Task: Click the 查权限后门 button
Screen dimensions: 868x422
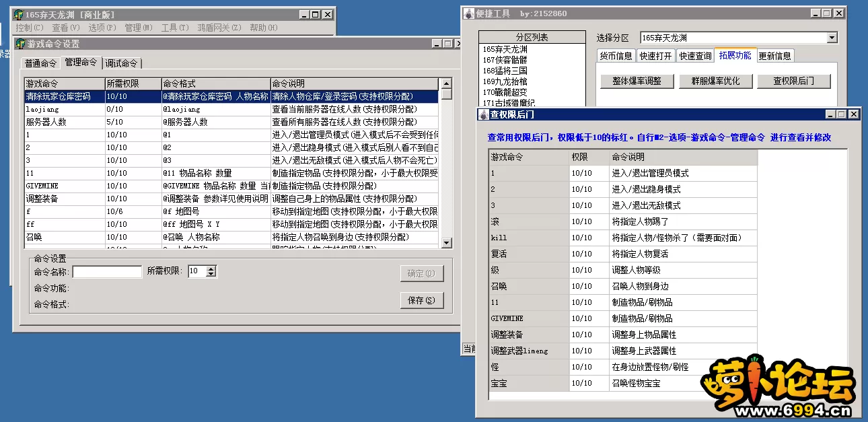Action: coord(793,81)
